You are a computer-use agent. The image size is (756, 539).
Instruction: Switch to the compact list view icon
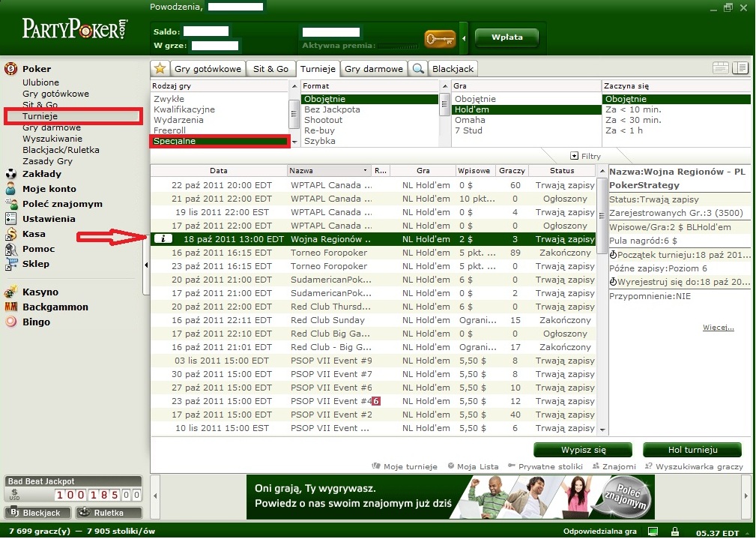pyautogui.click(x=720, y=68)
